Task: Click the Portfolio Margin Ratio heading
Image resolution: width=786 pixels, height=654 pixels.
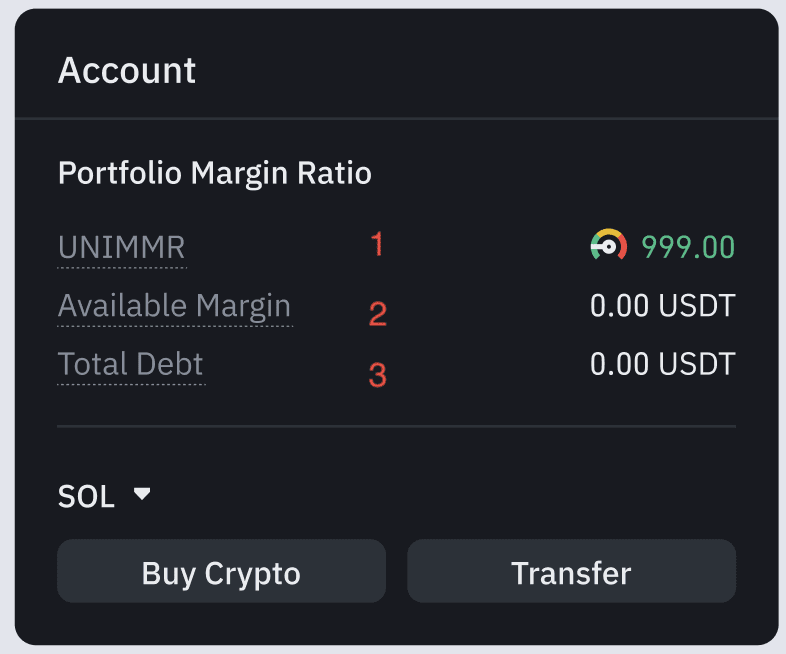Action: click(215, 174)
